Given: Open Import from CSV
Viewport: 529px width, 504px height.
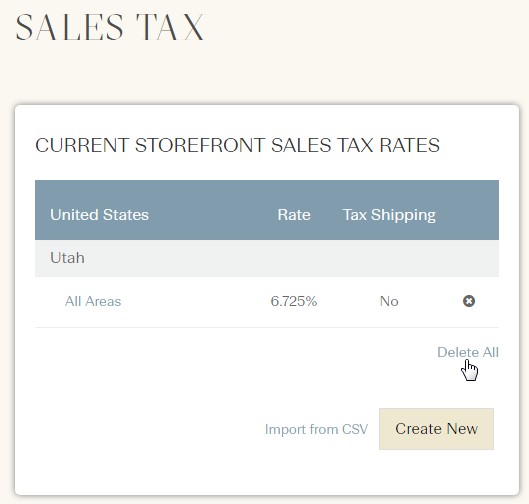Looking at the screenshot, I should pyautogui.click(x=316, y=429).
